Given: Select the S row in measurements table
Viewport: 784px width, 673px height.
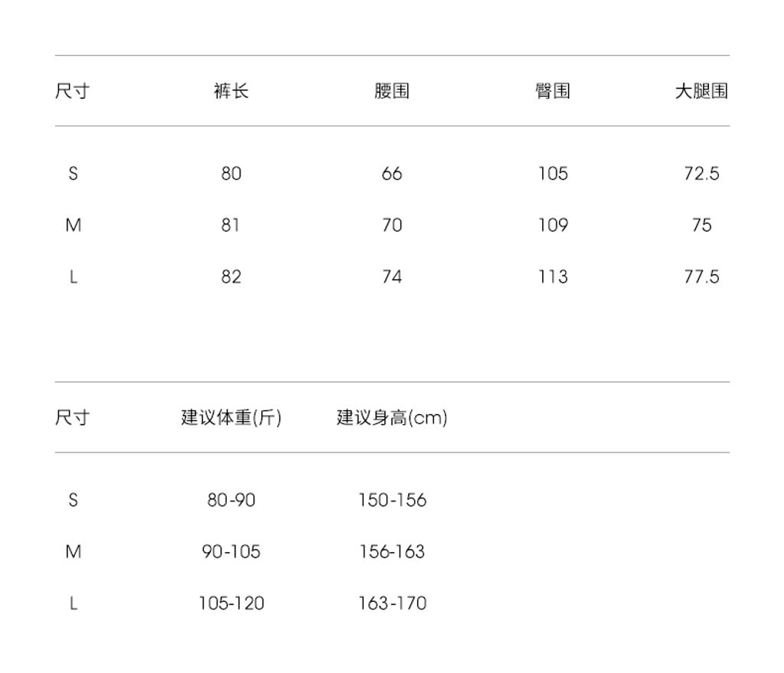Looking at the screenshot, I should (73, 174).
